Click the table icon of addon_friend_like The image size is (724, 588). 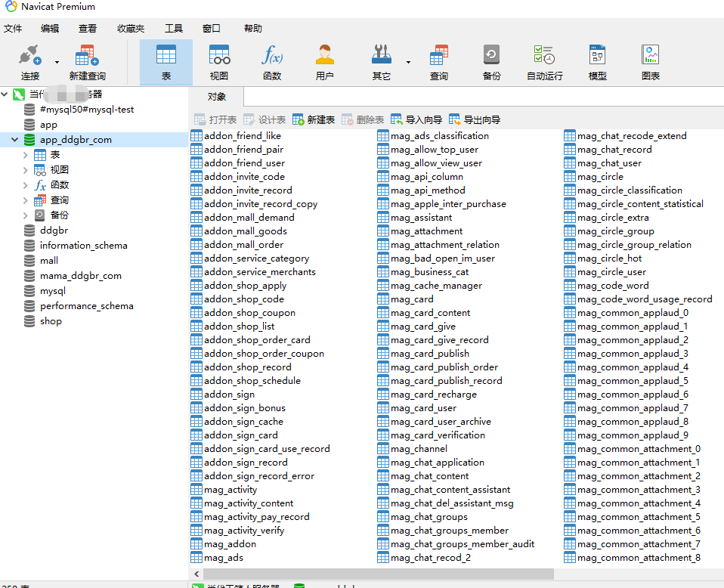coord(196,136)
